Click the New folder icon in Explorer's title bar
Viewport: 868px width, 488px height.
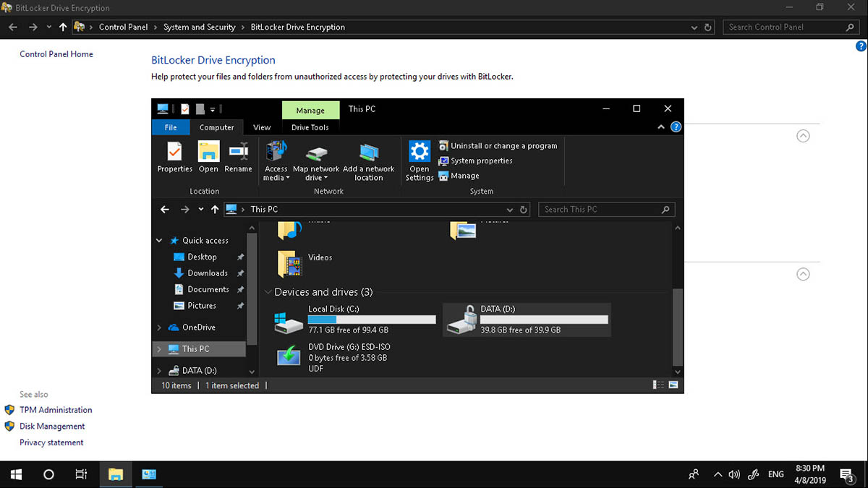[200, 109]
